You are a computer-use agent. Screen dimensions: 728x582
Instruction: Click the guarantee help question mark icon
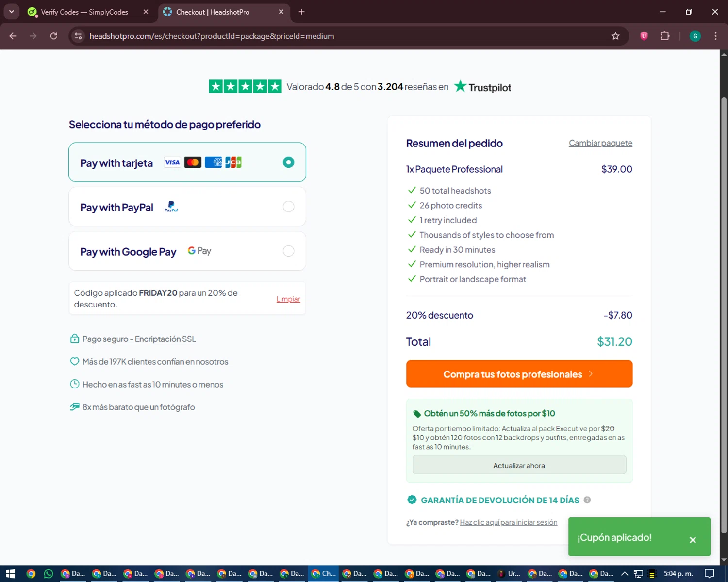(x=587, y=500)
